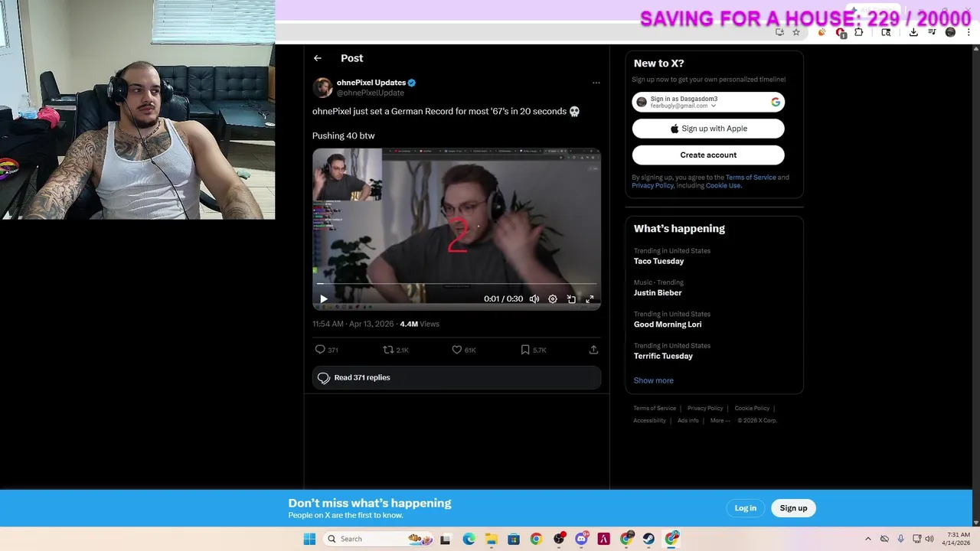
Task: Open footer Ads info link
Action: (688, 420)
